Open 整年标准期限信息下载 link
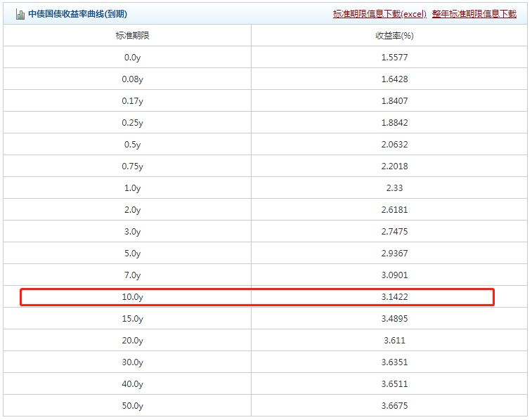Viewport: 532px width, 420px height. coord(474,14)
